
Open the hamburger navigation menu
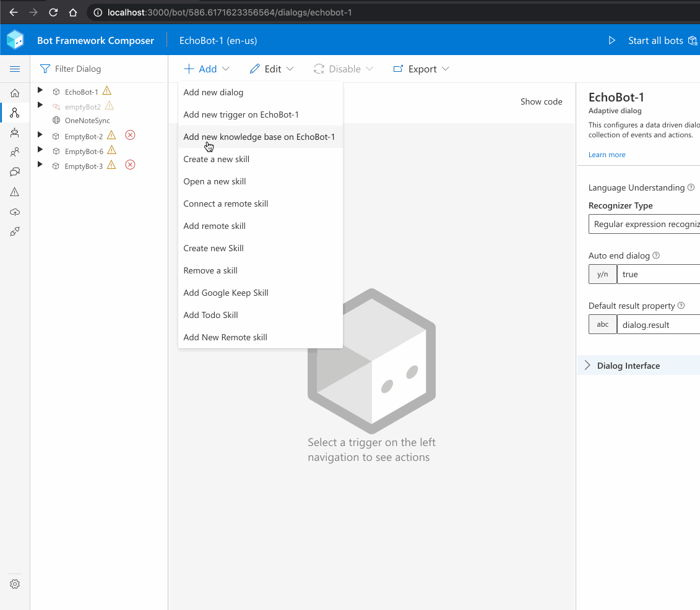pyautogui.click(x=15, y=69)
